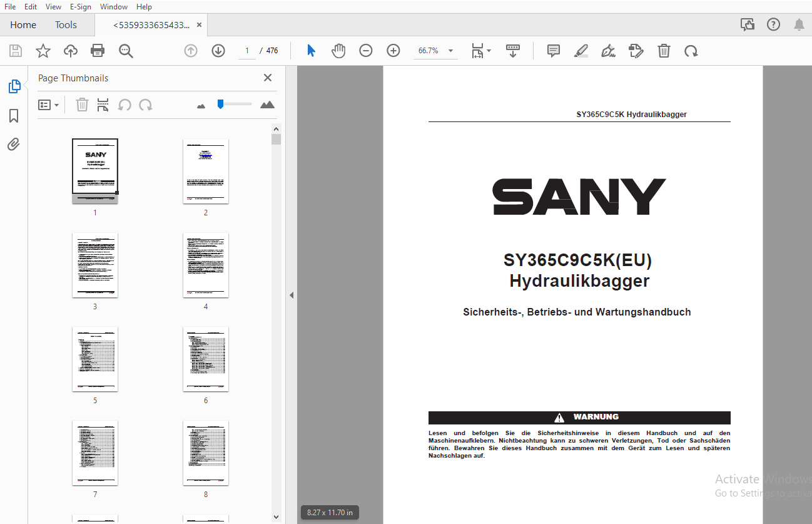Image resolution: width=812 pixels, height=524 pixels.
Task: Select page 4 thumbnail
Action: click(206, 265)
